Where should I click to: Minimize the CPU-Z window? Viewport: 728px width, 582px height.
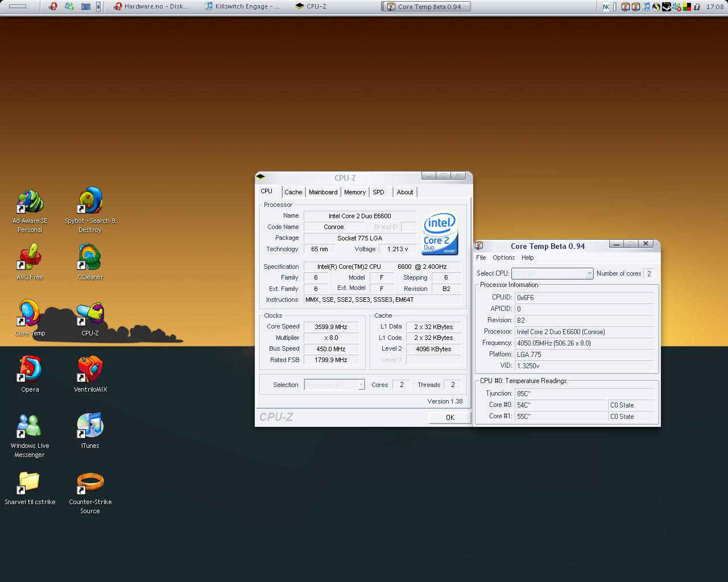coord(429,176)
